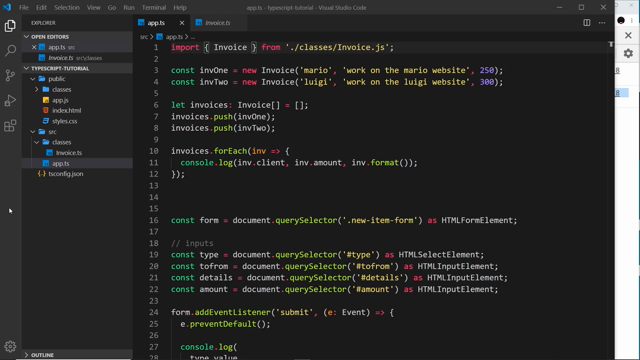Open the Run menu

(129, 7)
